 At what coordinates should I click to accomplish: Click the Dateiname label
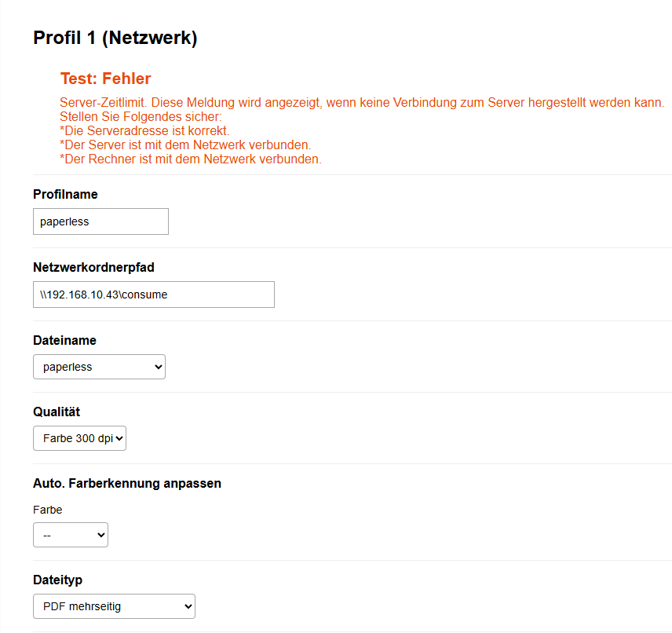tap(64, 340)
